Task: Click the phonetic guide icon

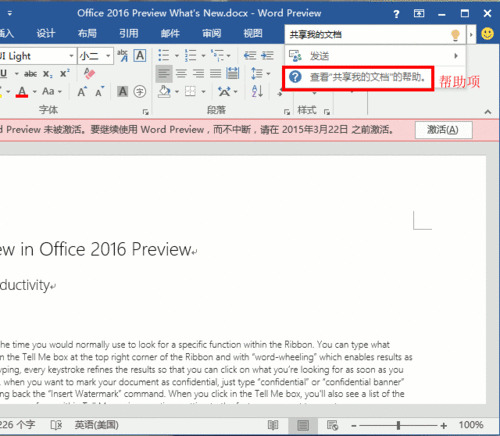Action: [122, 55]
